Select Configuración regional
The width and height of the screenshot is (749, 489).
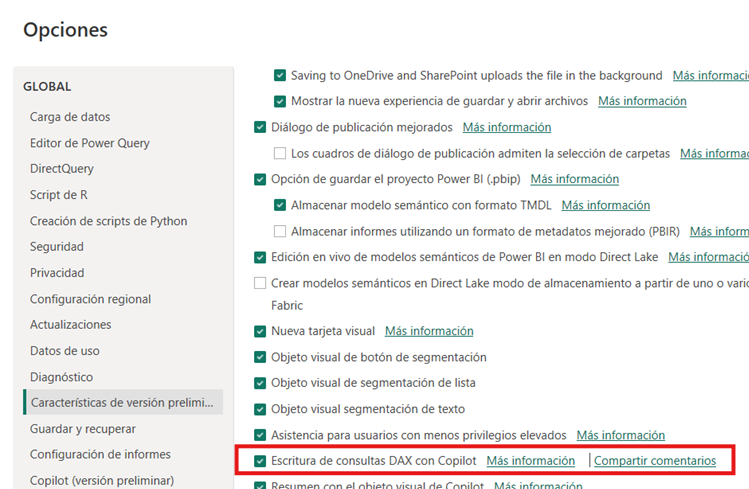click(x=90, y=299)
